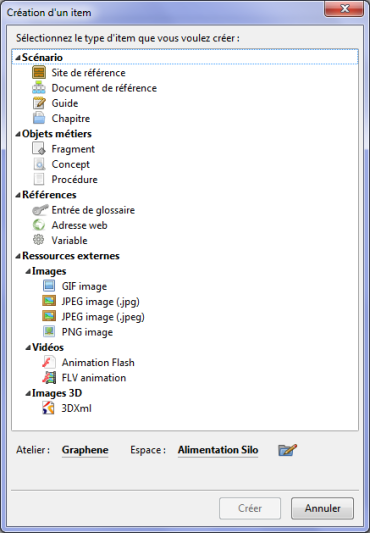370x533 pixels.
Task: Open the space selection folder-edit icon
Action: click(287, 450)
